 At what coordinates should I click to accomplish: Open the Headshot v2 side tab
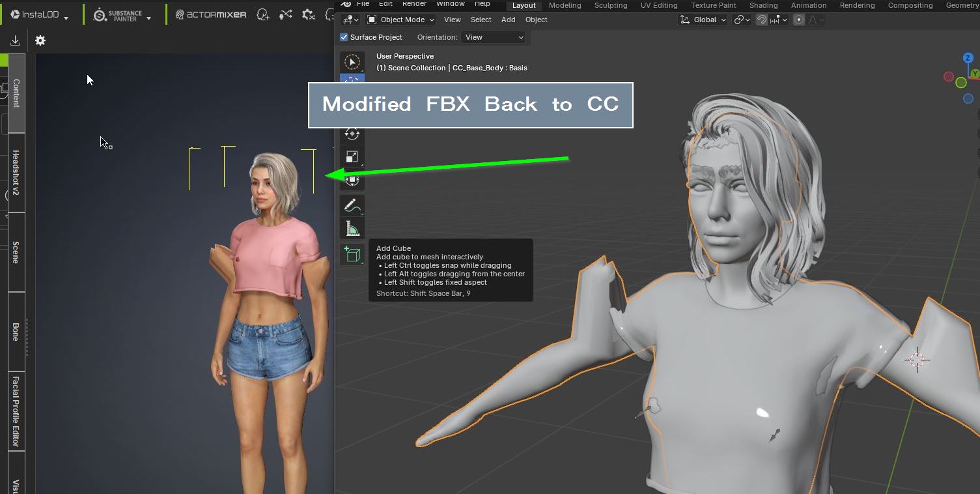pyautogui.click(x=16, y=173)
